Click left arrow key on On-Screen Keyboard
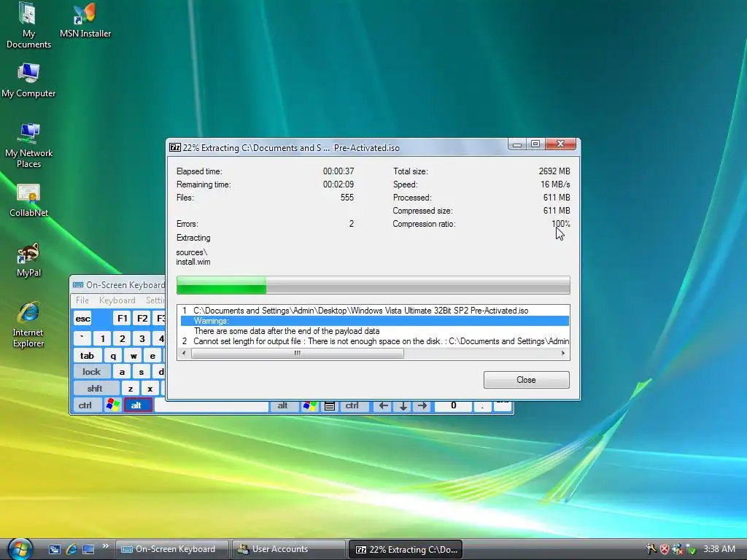This screenshot has width=747, height=560. point(383,405)
